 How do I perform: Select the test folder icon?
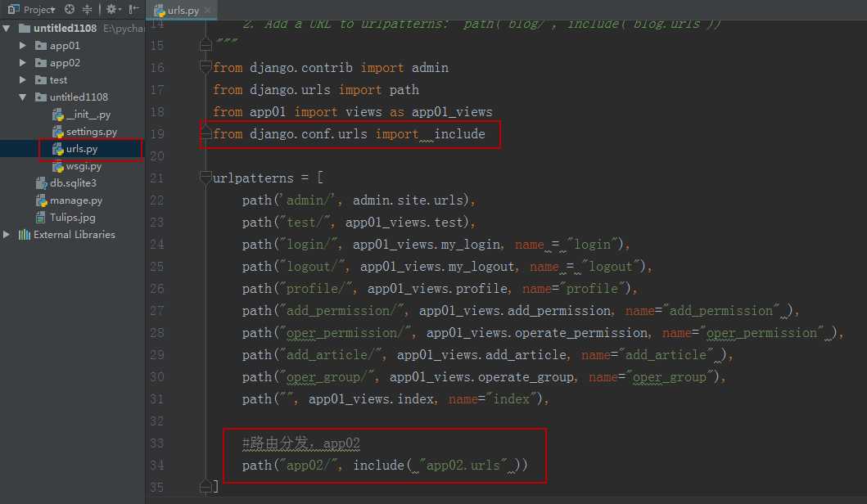click(x=41, y=79)
